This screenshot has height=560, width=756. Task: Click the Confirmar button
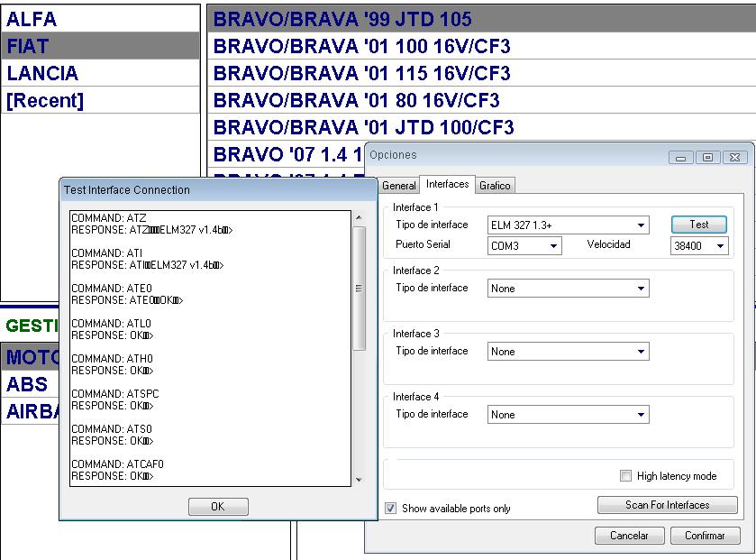[x=705, y=536]
